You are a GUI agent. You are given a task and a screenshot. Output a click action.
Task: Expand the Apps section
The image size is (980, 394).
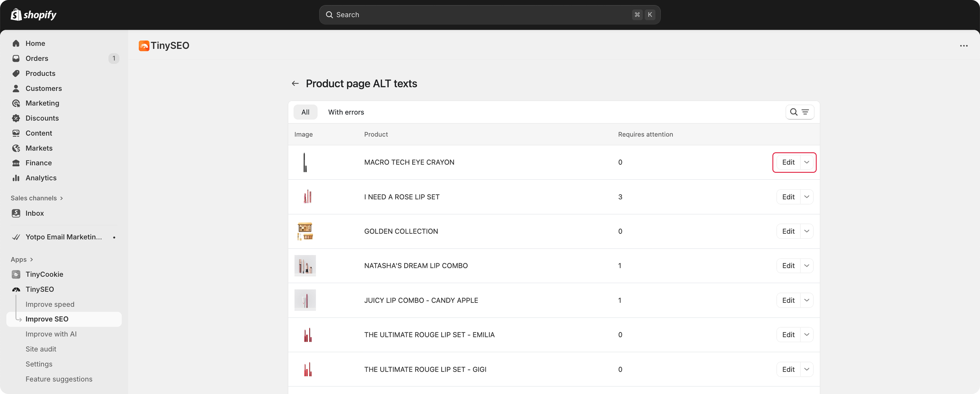click(22, 259)
